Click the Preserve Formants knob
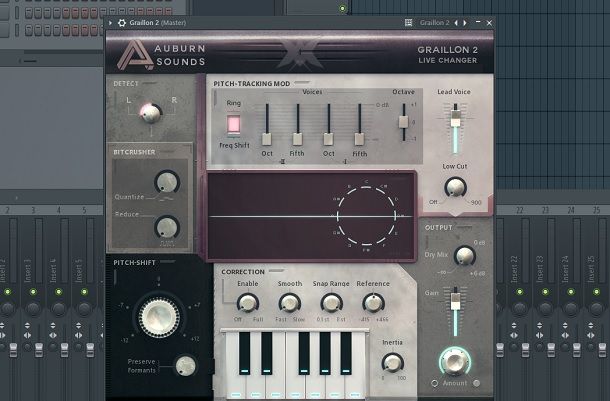The image size is (610, 401). click(x=186, y=365)
